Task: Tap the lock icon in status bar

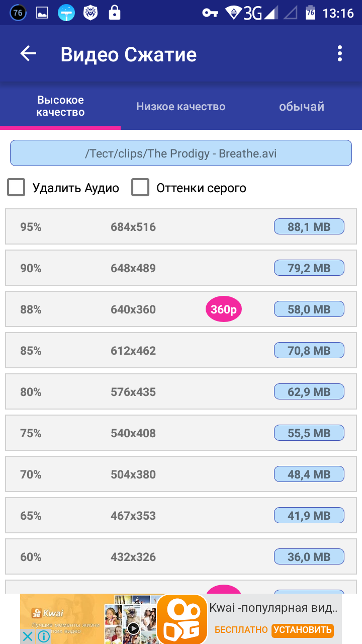Action: (x=115, y=13)
